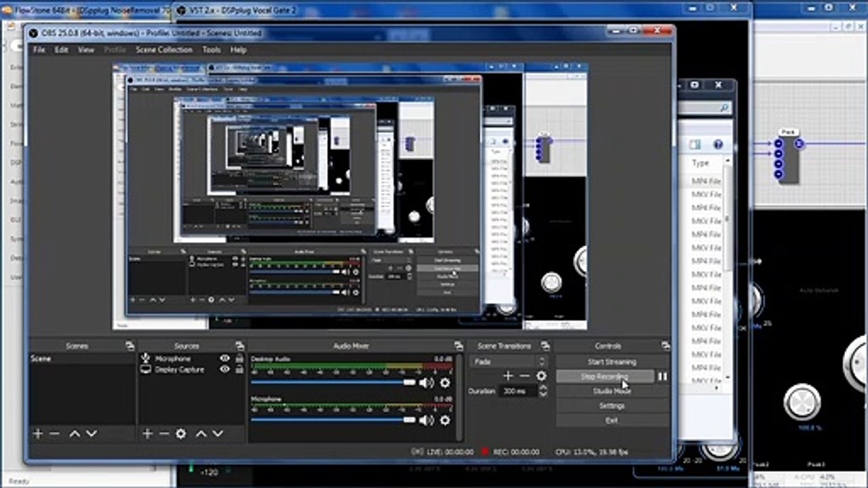The width and height of the screenshot is (868, 488).
Task: Add a new source with the plus icon
Action: coord(148,434)
